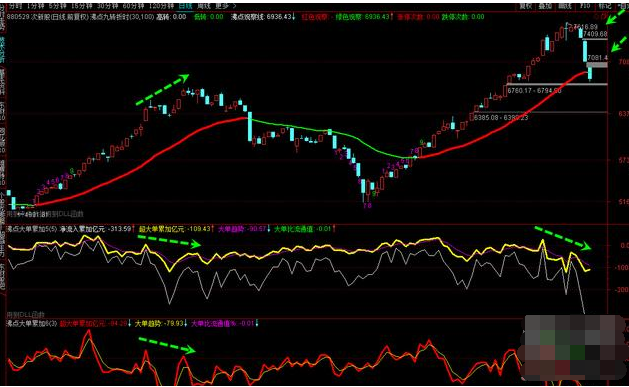Click the 复权 button at top right

click(526, 6)
